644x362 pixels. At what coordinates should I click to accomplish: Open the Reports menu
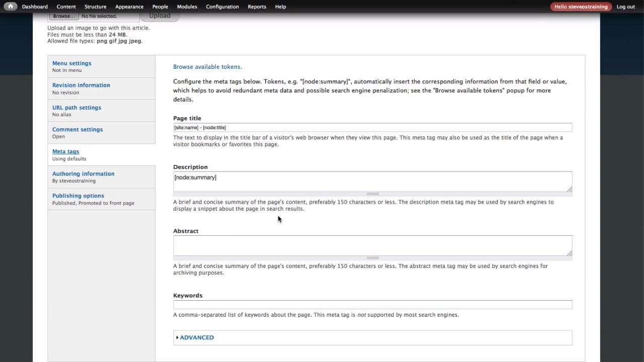[x=257, y=7]
